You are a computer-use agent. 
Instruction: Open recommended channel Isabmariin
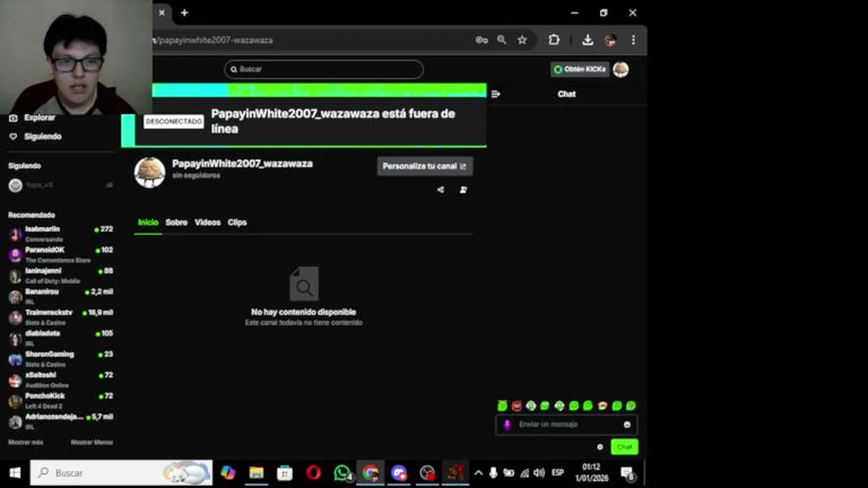point(60,234)
